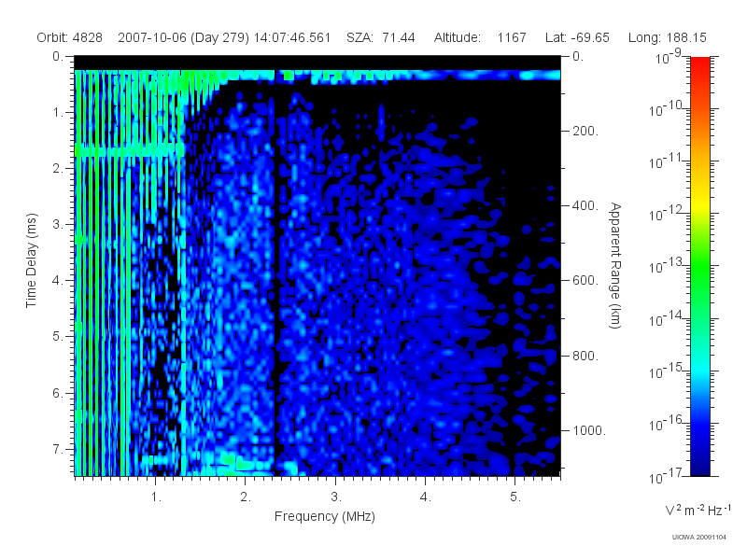
Task: Click the 'SZA: 71.44' value
Action: click(381, 37)
